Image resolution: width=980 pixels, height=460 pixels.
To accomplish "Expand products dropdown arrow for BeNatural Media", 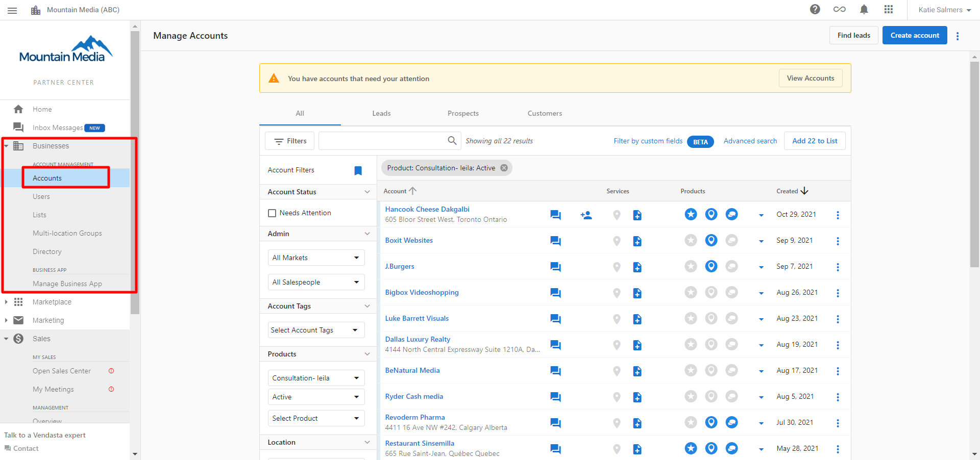I will point(761,371).
